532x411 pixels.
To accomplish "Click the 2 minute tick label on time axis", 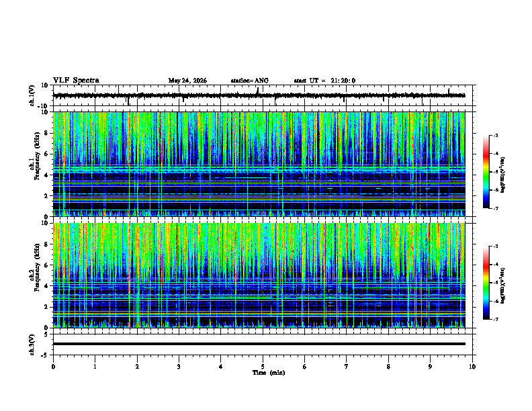I will (137, 367).
